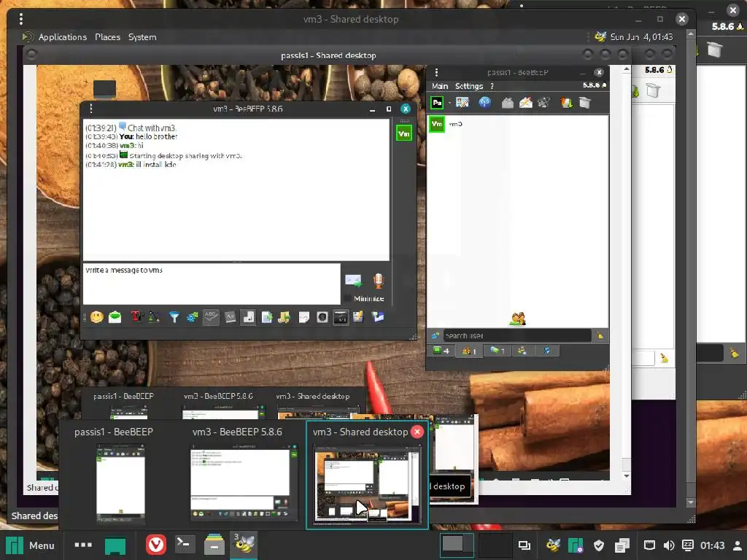Image resolution: width=747 pixels, height=560 pixels.
Task: Click the down arrow of the vm3 window scrollbar
Action: click(691, 502)
